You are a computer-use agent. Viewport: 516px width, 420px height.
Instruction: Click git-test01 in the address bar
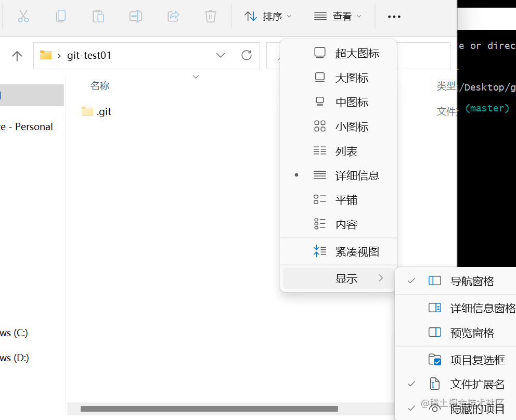pyautogui.click(x=89, y=55)
